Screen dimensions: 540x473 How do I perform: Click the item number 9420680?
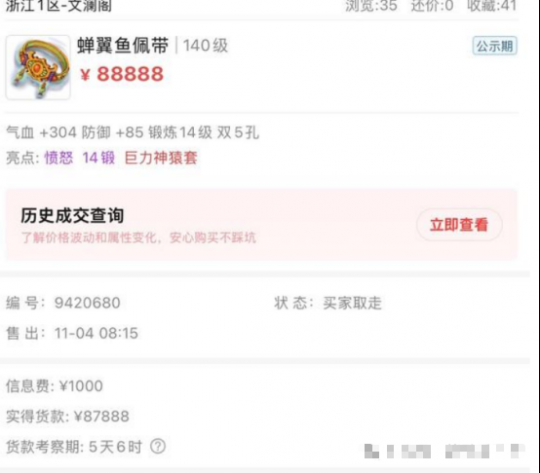(87, 303)
